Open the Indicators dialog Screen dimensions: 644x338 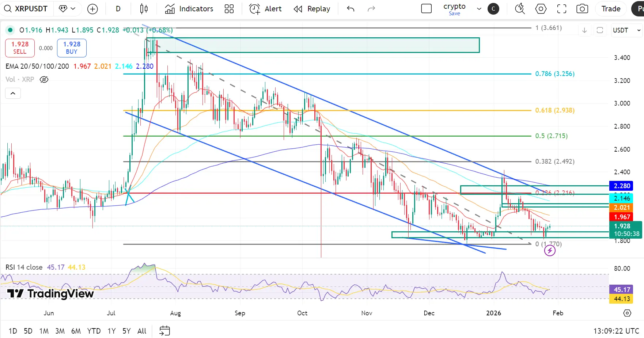tap(189, 9)
